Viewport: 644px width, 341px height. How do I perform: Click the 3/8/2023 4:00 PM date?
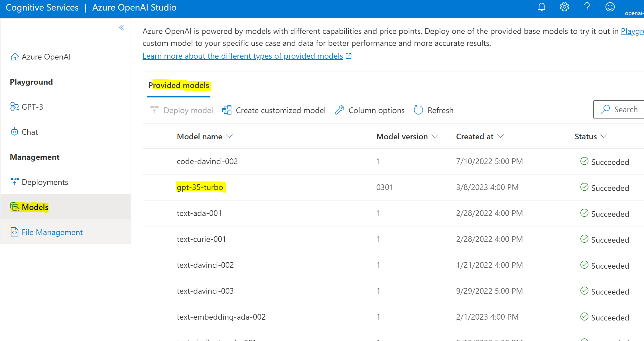487,187
